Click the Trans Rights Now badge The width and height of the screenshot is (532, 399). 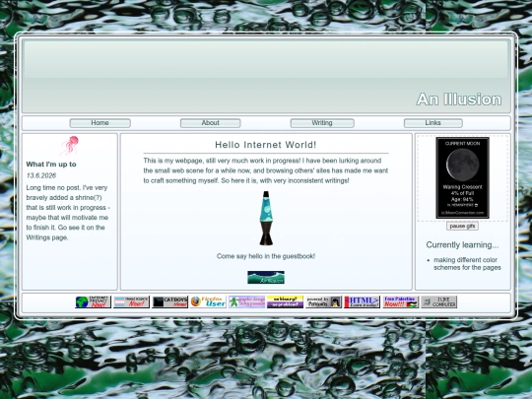point(131,302)
